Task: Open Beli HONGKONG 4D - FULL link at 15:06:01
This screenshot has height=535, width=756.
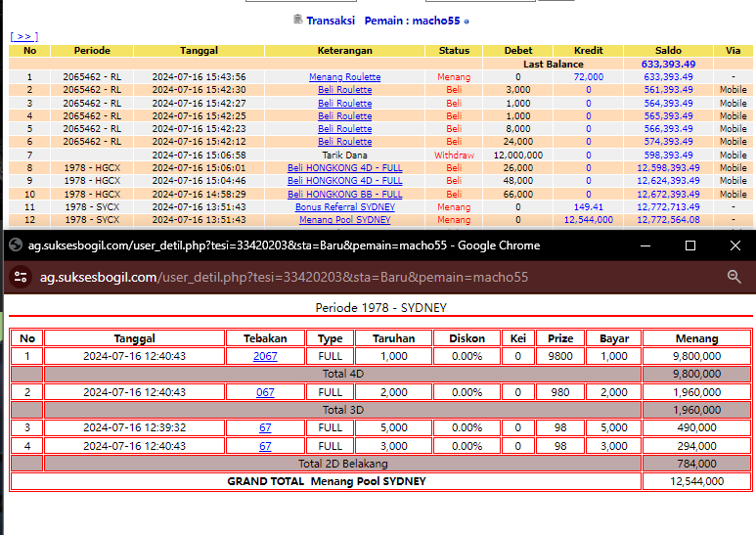Action: [344, 167]
